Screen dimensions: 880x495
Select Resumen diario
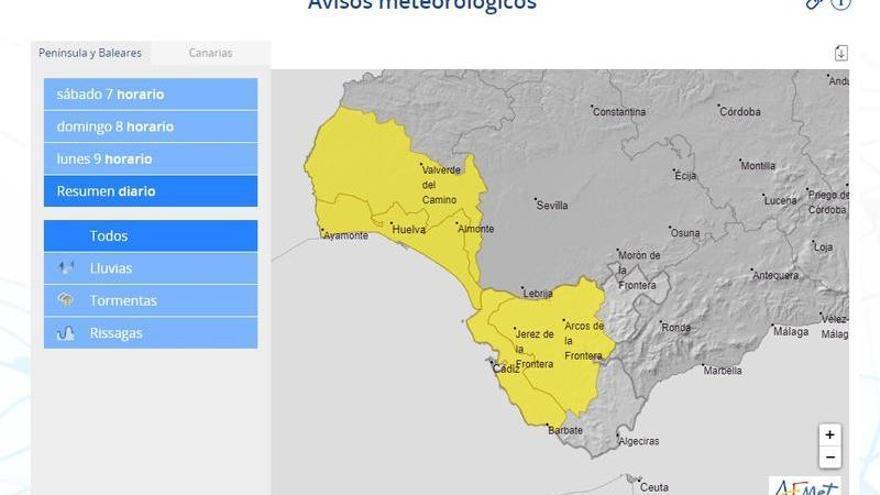[150, 191]
